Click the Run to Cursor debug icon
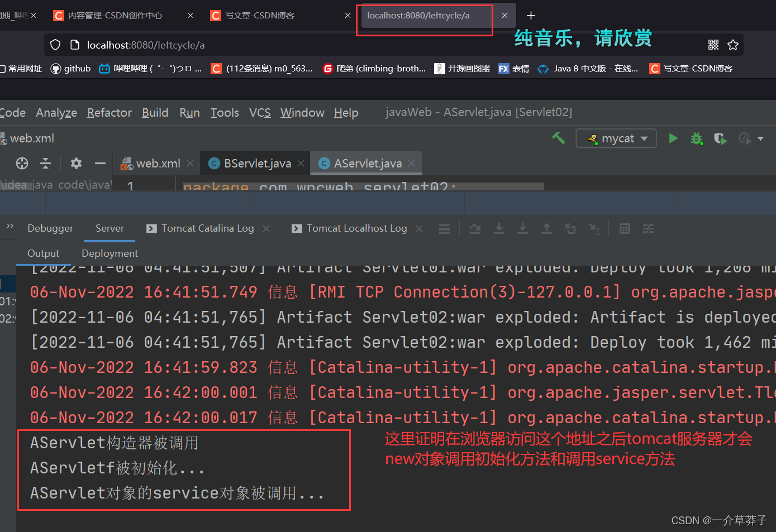776x532 pixels. pos(594,229)
